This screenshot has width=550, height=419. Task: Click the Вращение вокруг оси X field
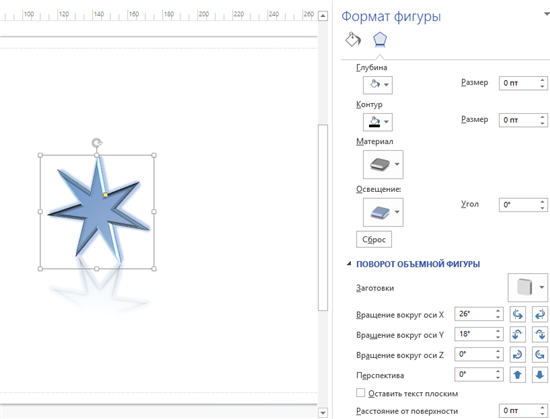pyautogui.click(x=479, y=314)
